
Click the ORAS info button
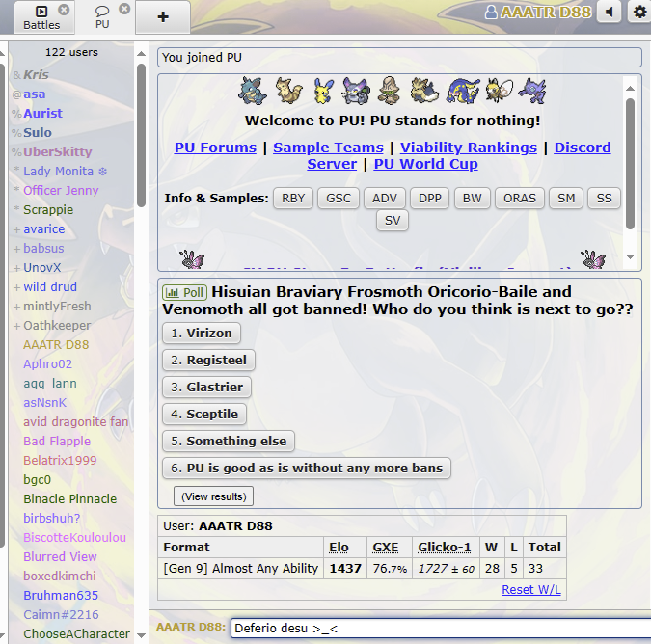[520, 199]
